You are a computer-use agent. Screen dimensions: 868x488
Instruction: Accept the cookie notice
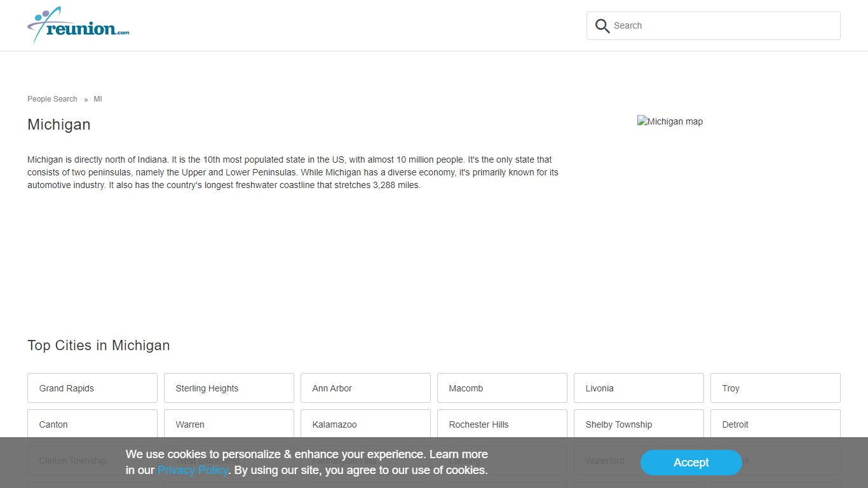click(691, 463)
